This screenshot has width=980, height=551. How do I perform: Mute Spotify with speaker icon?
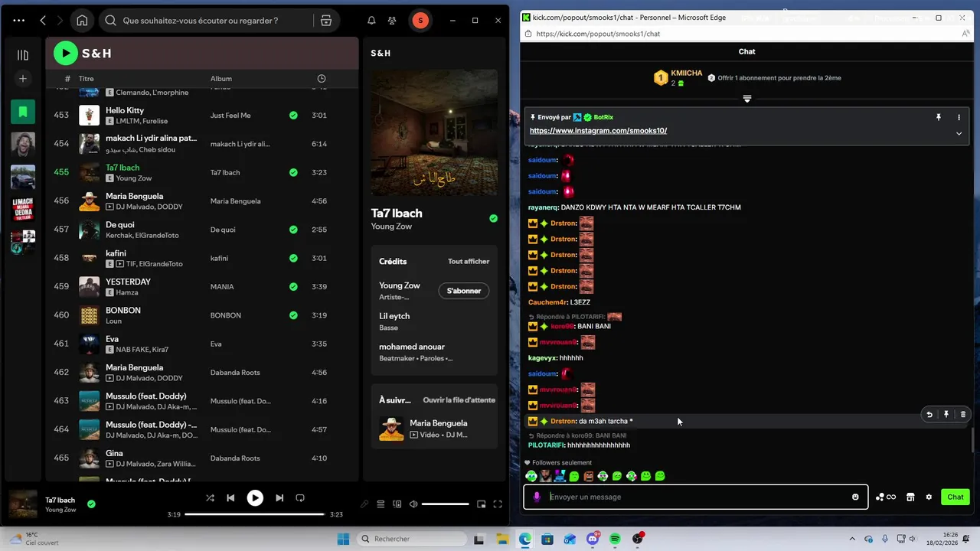pyautogui.click(x=413, y=504)
